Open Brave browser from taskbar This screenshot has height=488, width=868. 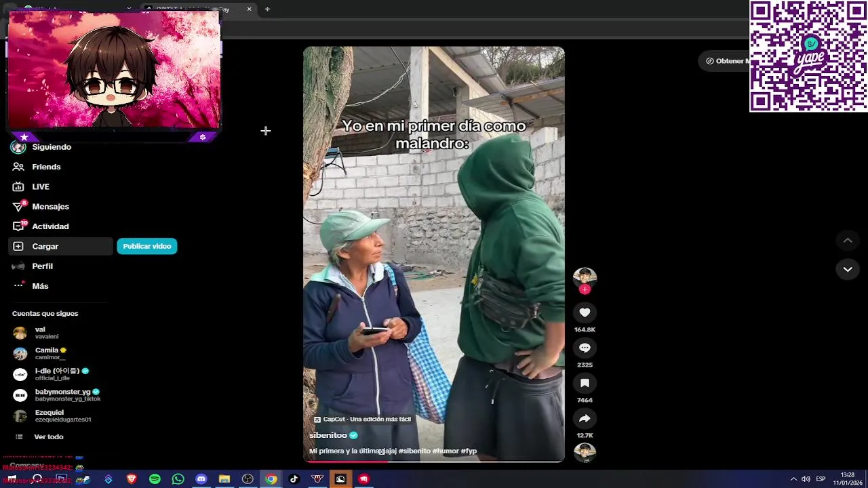(132, 479)
